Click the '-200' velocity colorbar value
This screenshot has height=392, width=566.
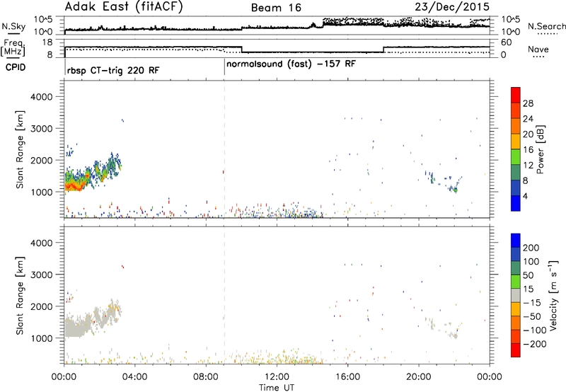click(x=534, y=344)
